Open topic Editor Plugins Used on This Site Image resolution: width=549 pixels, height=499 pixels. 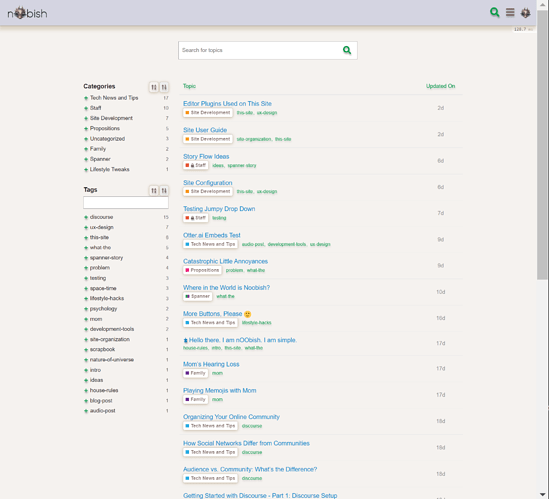(227, 103)
